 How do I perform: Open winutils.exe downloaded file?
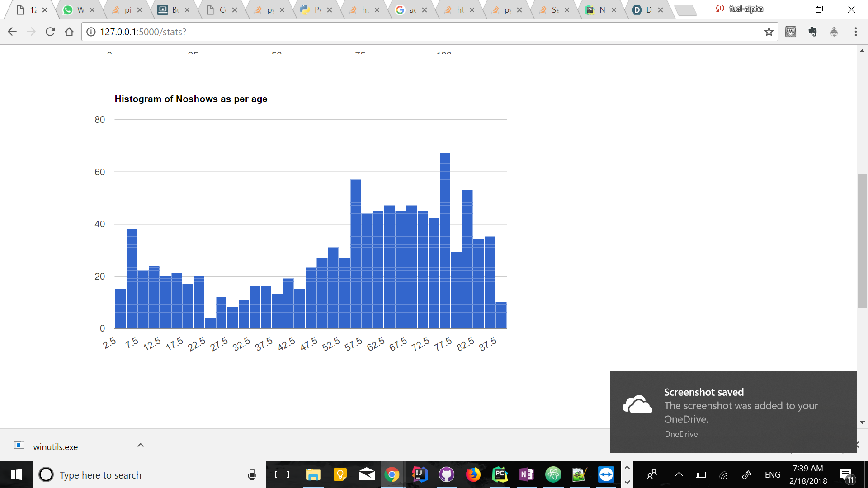[x=55, y=446]
